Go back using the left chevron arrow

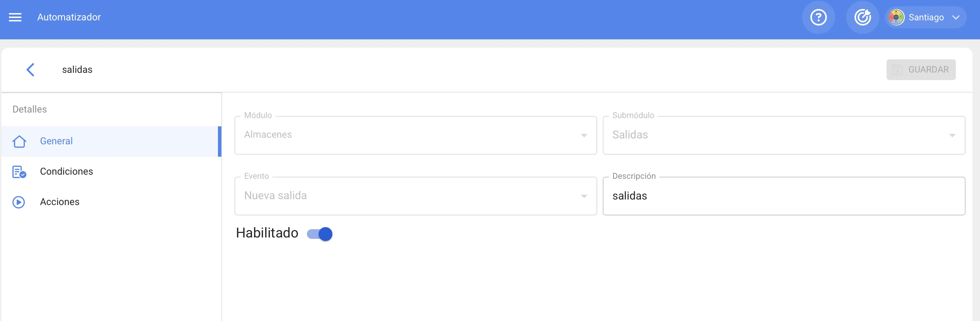(x=30, y=70)
